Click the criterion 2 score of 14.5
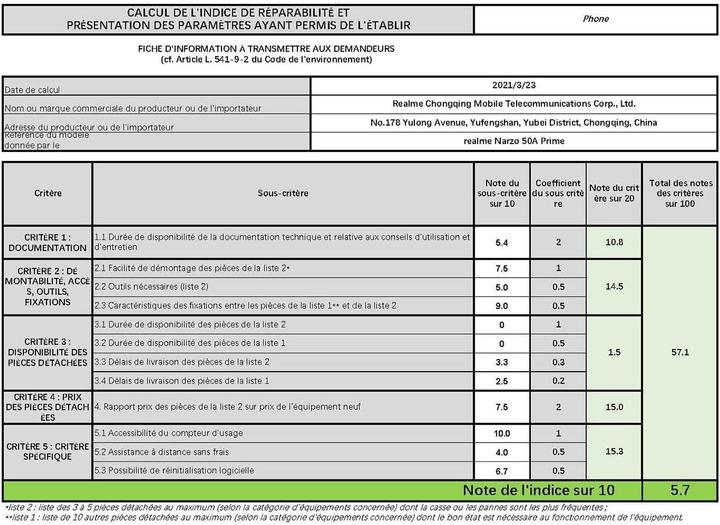Viewport: 720px width, 525px height. (x=613, y=287)
